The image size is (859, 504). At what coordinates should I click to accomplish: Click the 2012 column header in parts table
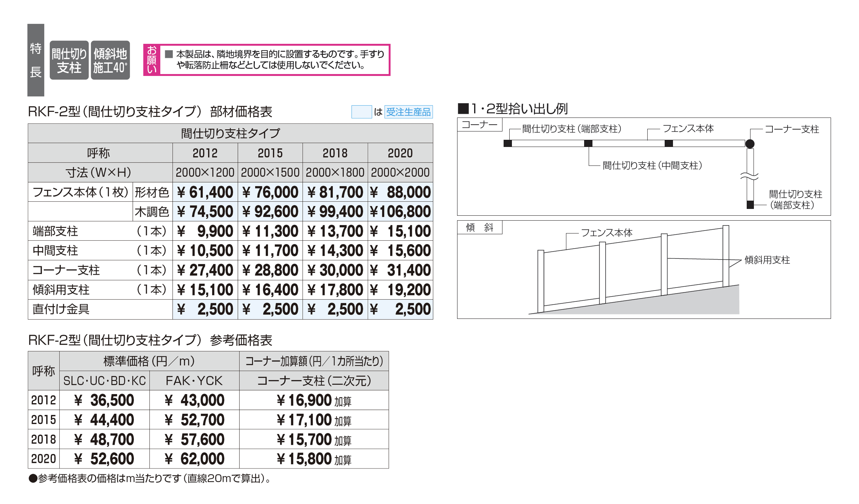(205, 153)
